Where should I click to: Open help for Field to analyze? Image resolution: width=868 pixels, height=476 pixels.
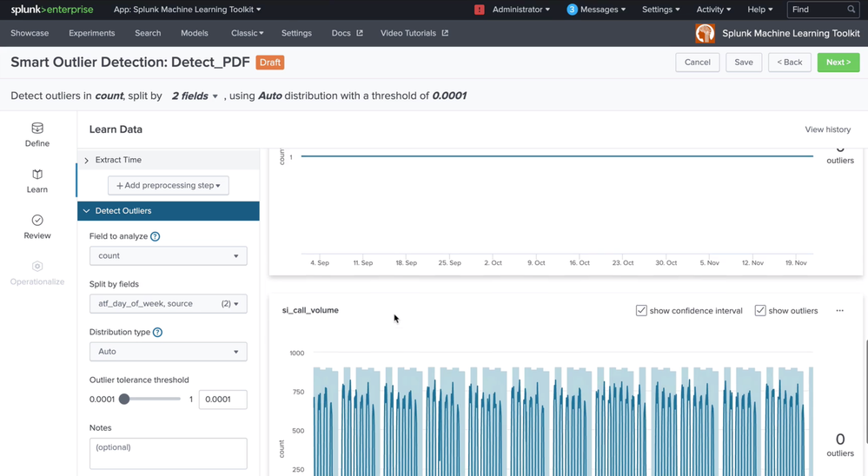[155, 236]
